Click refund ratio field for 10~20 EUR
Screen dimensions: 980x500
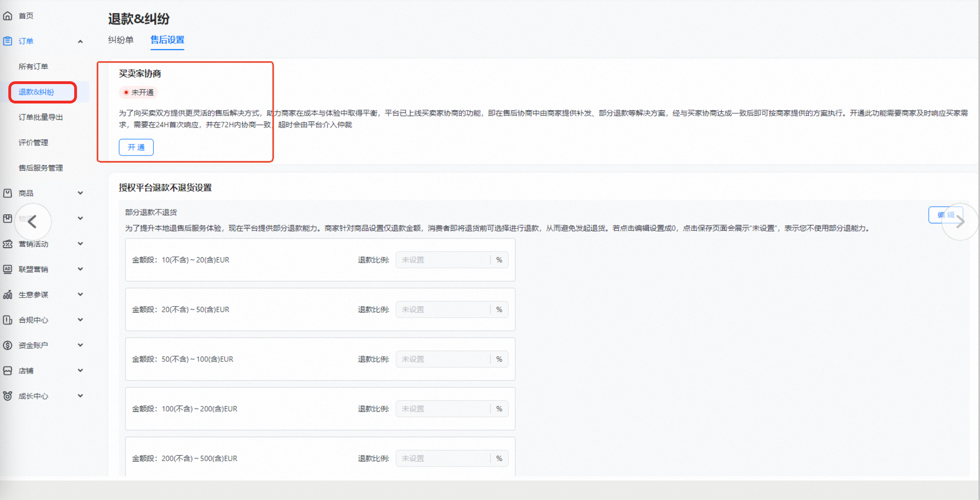(443, 260)
